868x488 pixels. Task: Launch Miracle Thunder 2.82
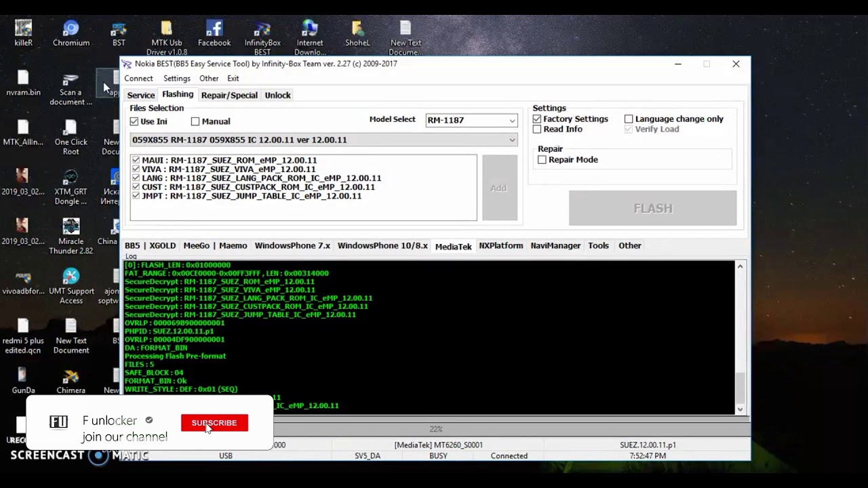point(71,237)
